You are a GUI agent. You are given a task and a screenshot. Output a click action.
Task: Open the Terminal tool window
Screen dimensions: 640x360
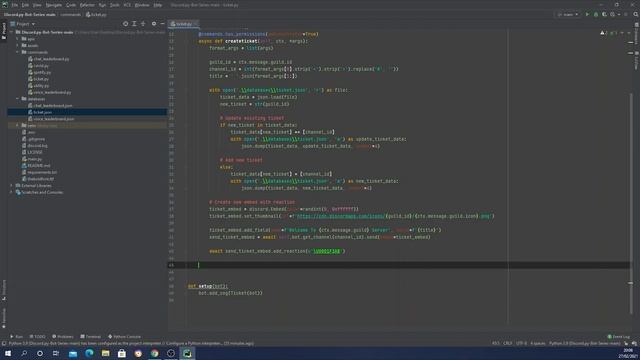[91, 337]
